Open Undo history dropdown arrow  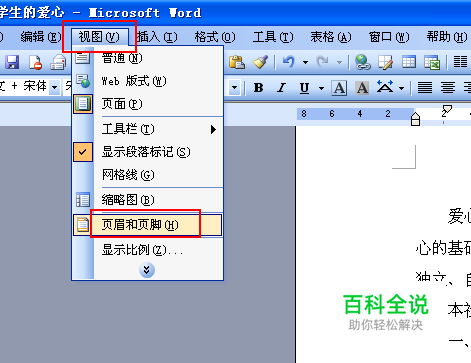(x=305, y=62)
